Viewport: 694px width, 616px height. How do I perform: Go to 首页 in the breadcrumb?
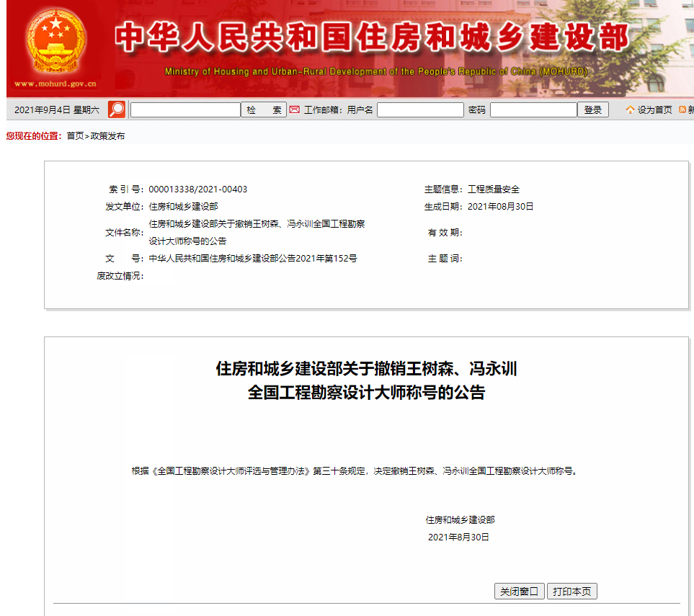click(x=75, y=136)
